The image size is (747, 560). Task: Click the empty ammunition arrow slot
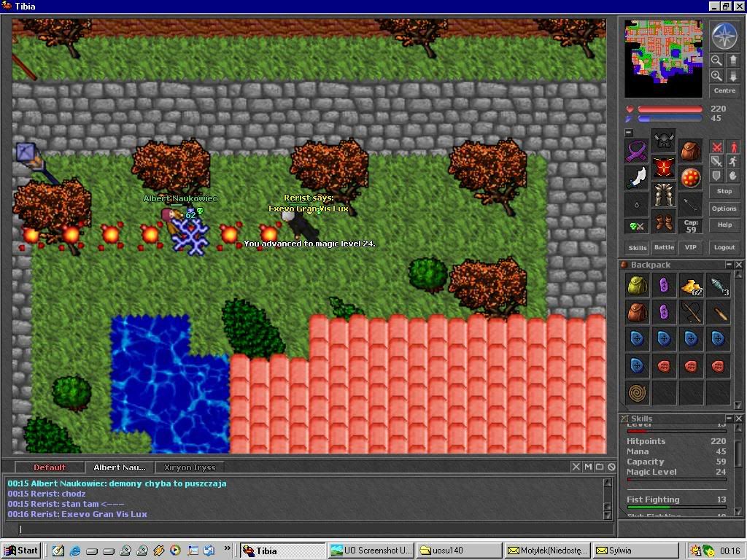691,205
